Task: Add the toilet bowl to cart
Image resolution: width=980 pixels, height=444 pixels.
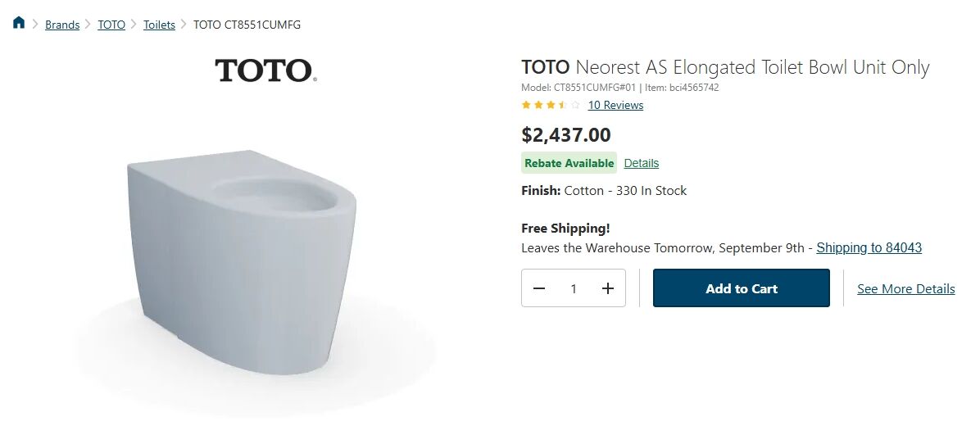Action: tap(741, 288)
